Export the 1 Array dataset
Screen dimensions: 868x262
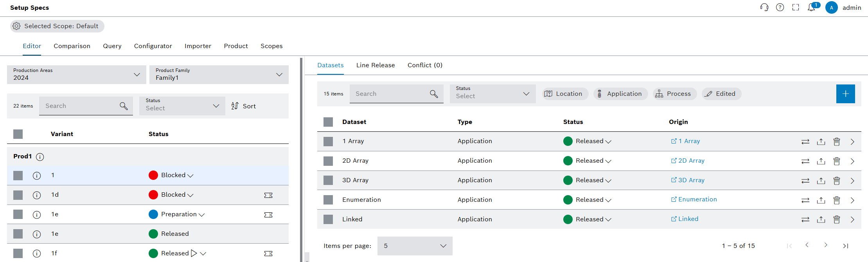pyautogui.click(x=821, y=142)
